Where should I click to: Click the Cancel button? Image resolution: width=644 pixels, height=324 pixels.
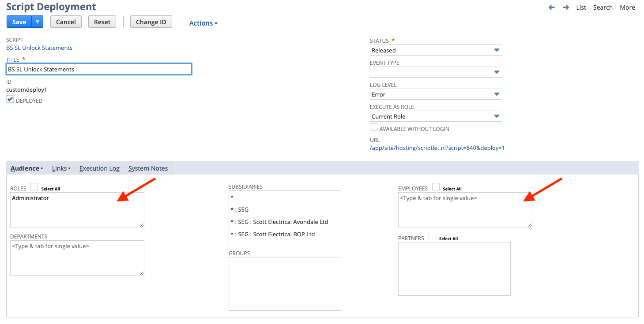pos(66,22)
